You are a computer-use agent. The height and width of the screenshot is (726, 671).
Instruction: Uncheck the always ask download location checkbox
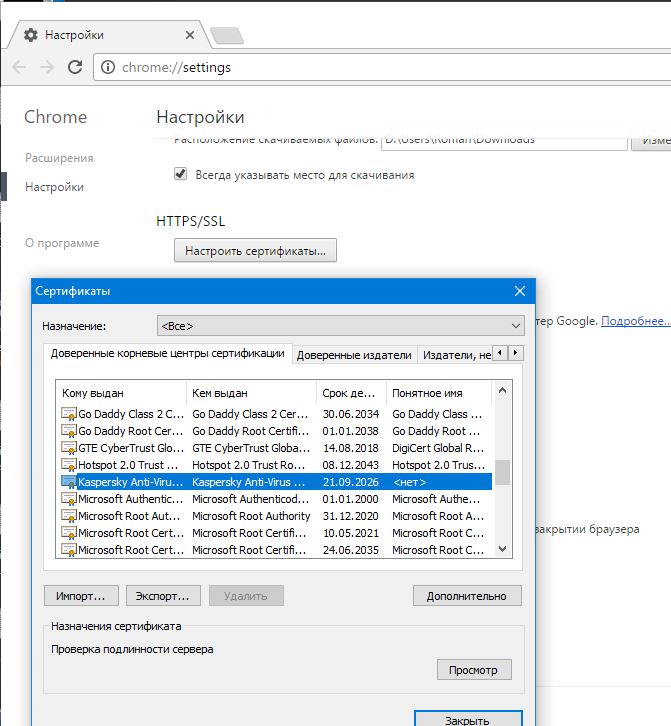(x=181, y=174)
